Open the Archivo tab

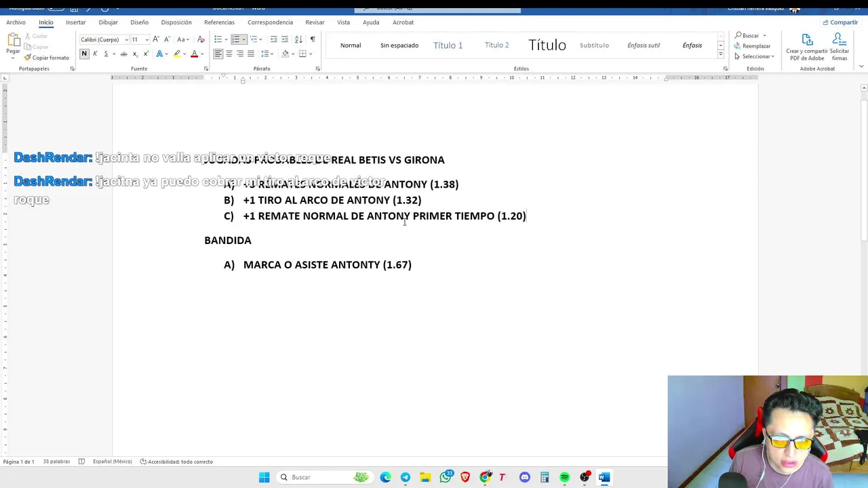(x=16, y=22)
